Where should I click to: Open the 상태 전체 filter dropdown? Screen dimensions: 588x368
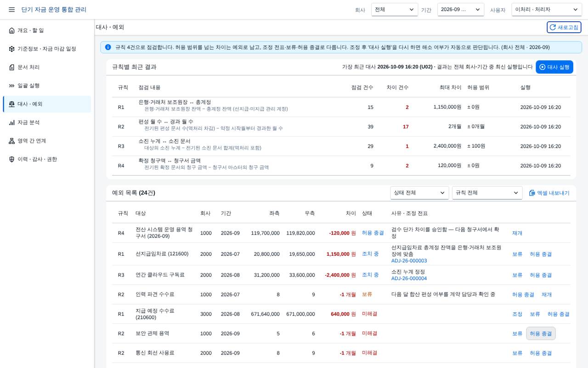tap(419, 193)
